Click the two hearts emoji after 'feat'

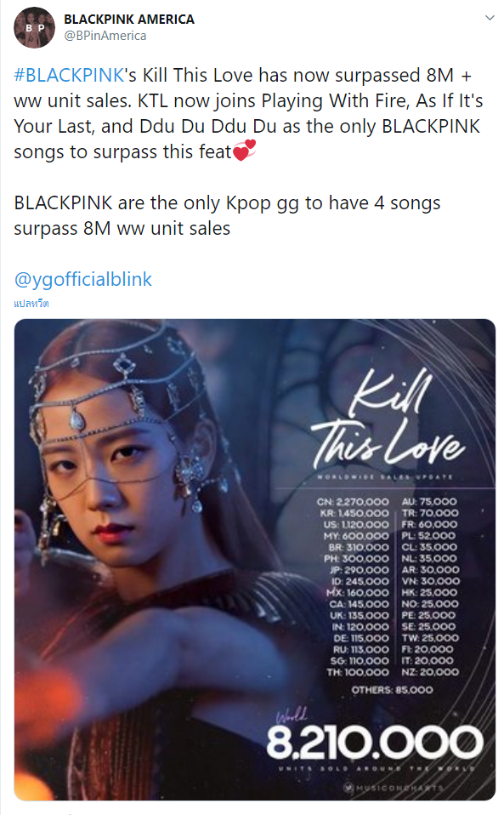coord(244,151)
